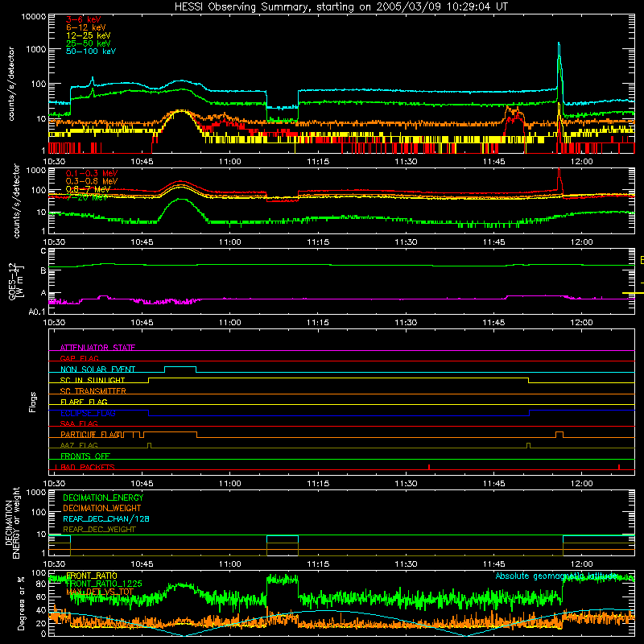Screen dimensions: 644x644
Task: Click the red 0.1-0.3 MeV spike peak near 11:56
Action: (559, 170)
